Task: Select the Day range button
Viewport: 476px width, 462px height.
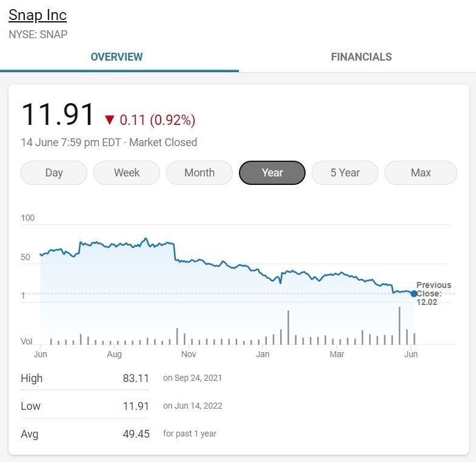Action: pyautogui.click(x=54, y=173)
